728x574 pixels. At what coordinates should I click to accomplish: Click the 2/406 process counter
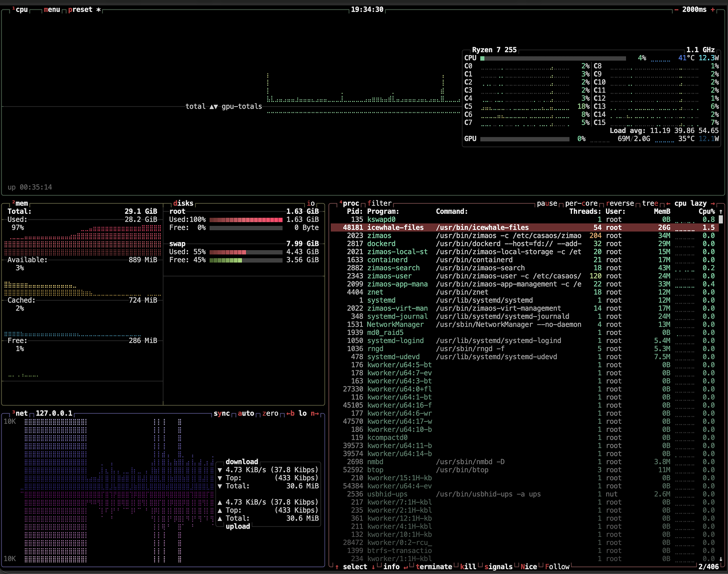pos(708,567)
